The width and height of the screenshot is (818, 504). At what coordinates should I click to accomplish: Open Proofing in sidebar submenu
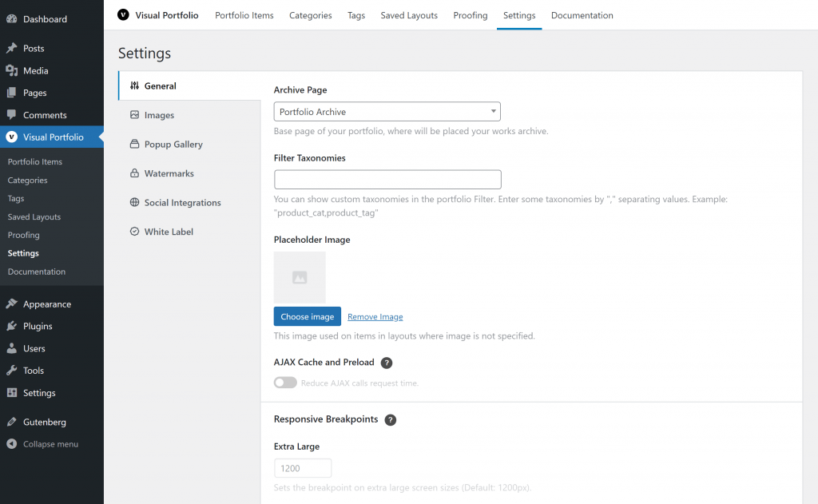click(23, 235)
